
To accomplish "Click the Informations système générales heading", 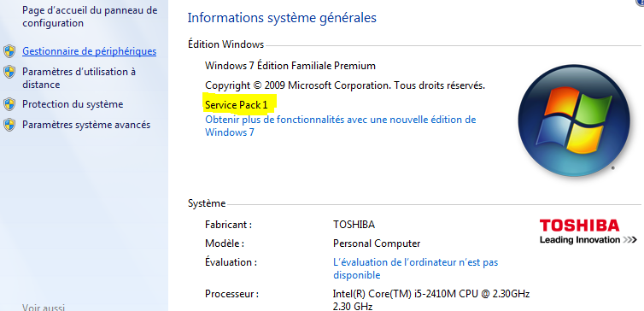I will 282,18.
